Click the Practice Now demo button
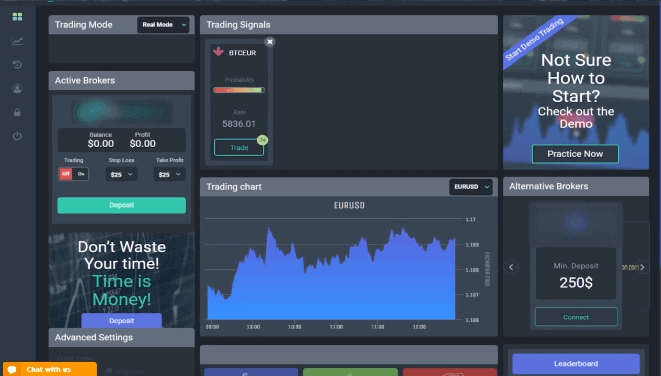Screen dimensions: 661x376 [x=575, y=154]
